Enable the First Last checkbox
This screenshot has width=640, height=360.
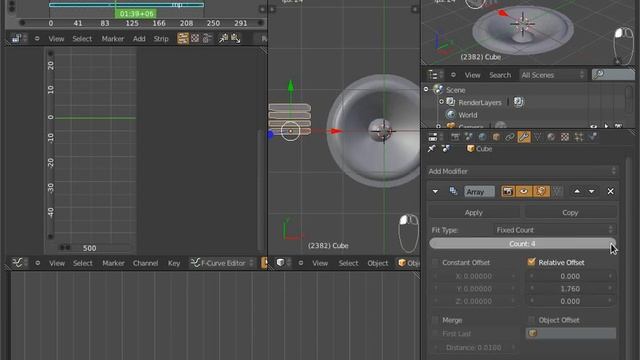(435, 333)
